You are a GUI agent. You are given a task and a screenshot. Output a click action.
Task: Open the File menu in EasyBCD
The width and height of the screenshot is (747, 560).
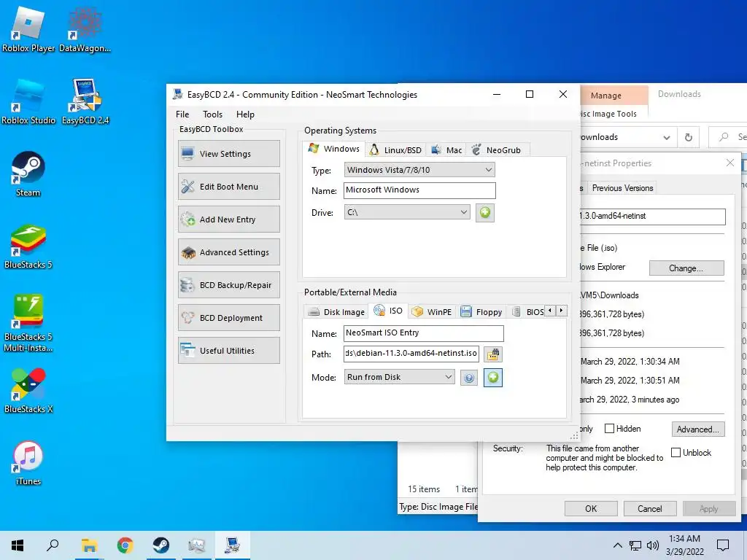[x=182, y=114]
